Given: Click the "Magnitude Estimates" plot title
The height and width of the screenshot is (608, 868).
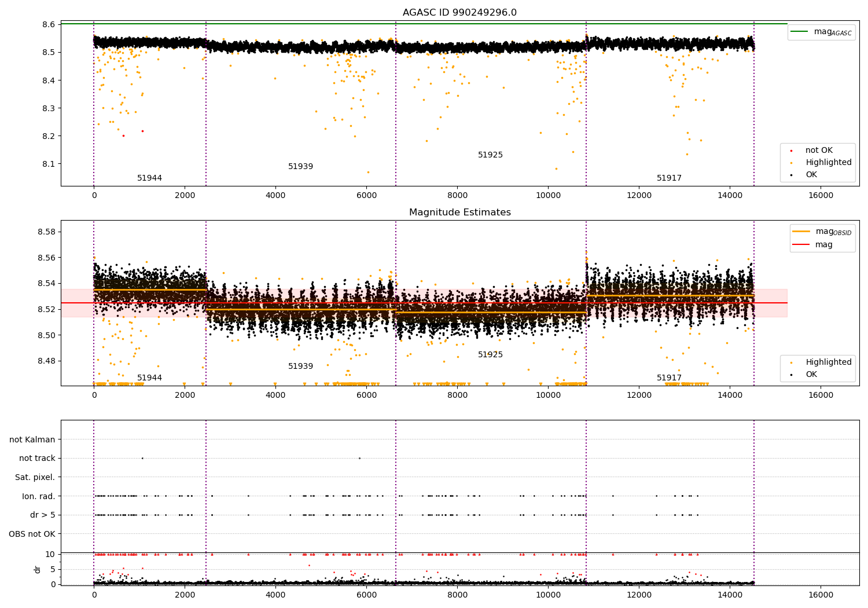Looking at the screenshot, I should coord(459,213).
